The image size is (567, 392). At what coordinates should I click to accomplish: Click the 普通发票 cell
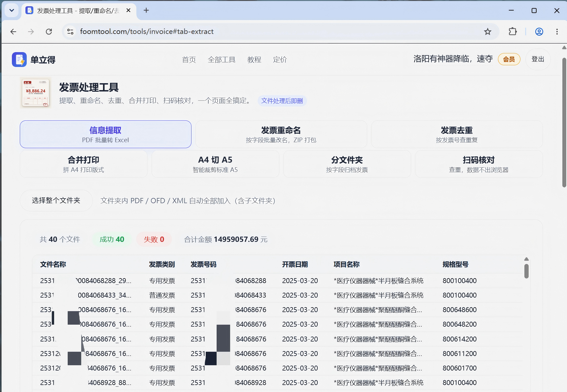coord(162,295)
